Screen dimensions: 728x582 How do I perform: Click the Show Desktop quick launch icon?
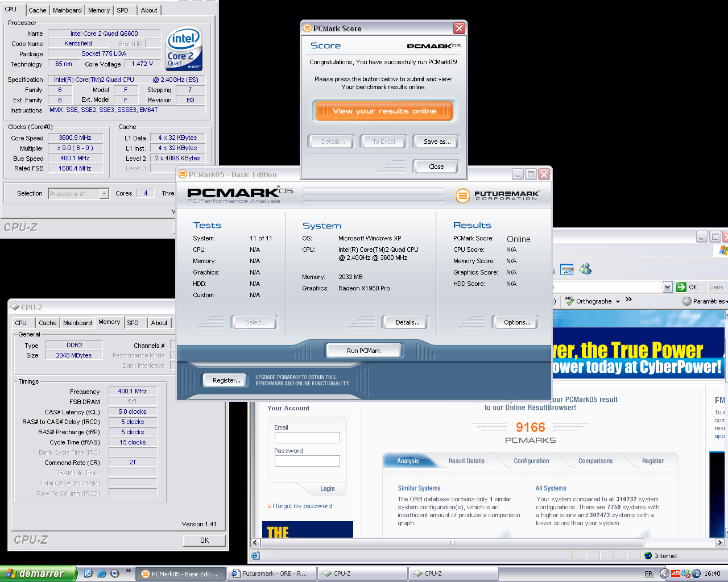point(88,573)
